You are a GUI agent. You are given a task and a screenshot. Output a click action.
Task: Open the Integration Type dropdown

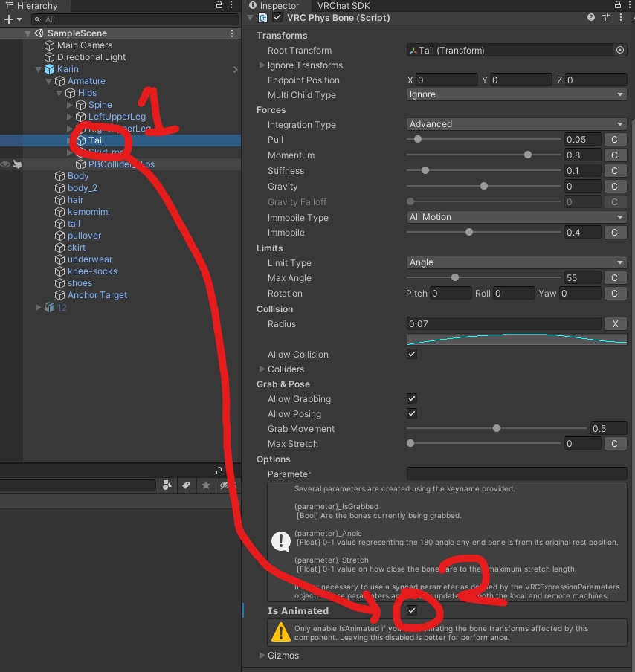pyautogui.click(x=516, y=124)
